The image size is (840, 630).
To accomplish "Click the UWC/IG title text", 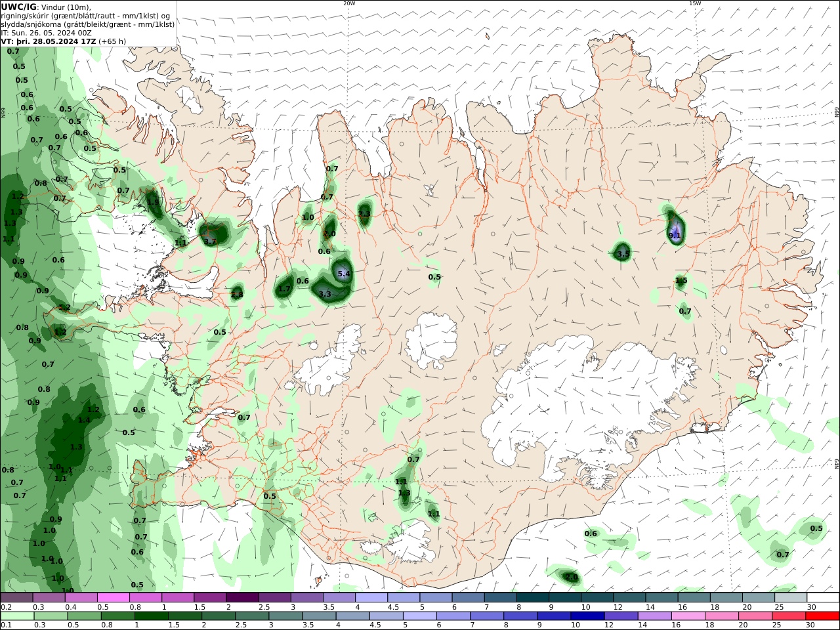I will (x=19, y=7).
